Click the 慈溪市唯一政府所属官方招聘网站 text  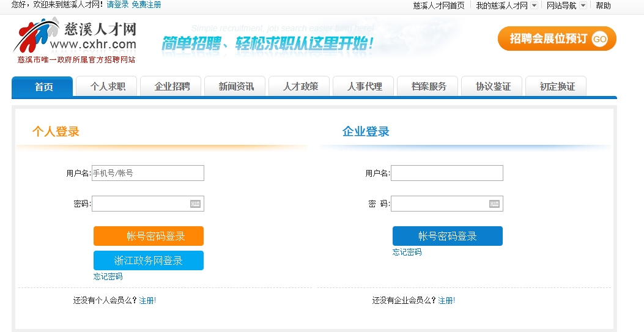76,60
